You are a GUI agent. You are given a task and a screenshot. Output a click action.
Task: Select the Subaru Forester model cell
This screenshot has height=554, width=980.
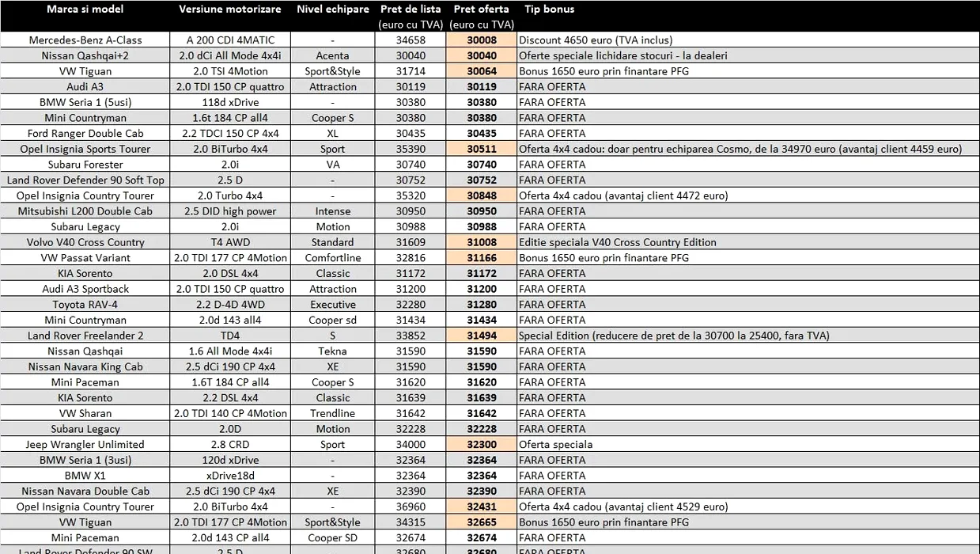(x=85, y=165)
